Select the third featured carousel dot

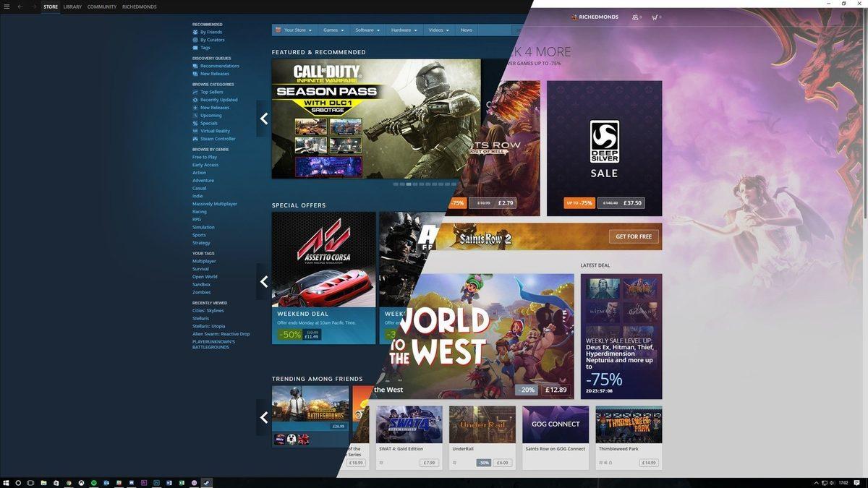407,184
